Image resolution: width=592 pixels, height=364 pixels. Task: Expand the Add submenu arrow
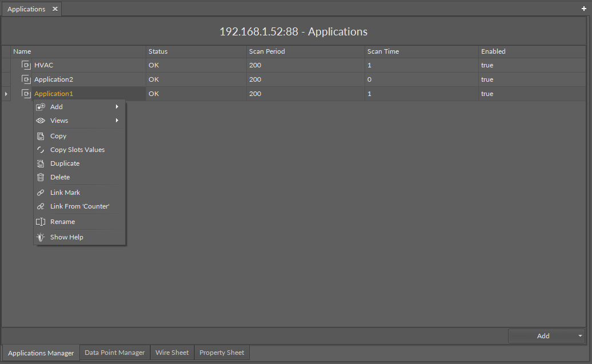(117, 107)
